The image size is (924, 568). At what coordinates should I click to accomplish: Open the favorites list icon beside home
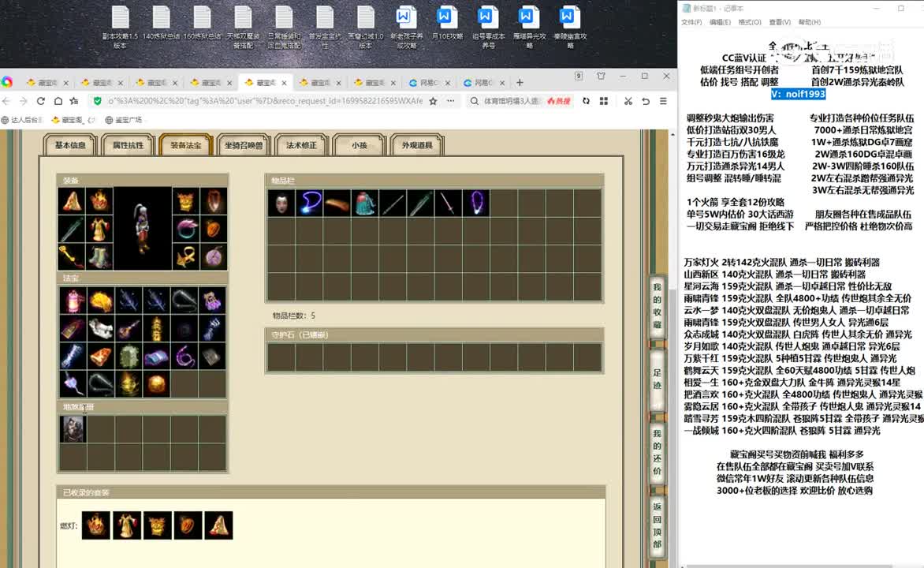(74, 101)
